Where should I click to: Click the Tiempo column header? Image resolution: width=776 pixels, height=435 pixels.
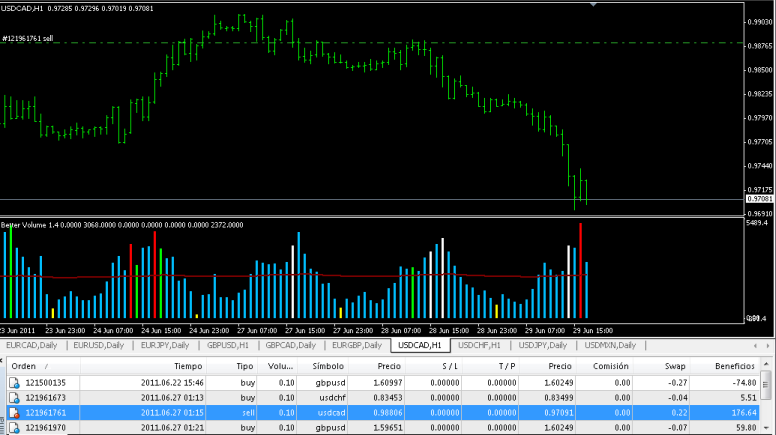pyautogui.click(x=187, y=366)
